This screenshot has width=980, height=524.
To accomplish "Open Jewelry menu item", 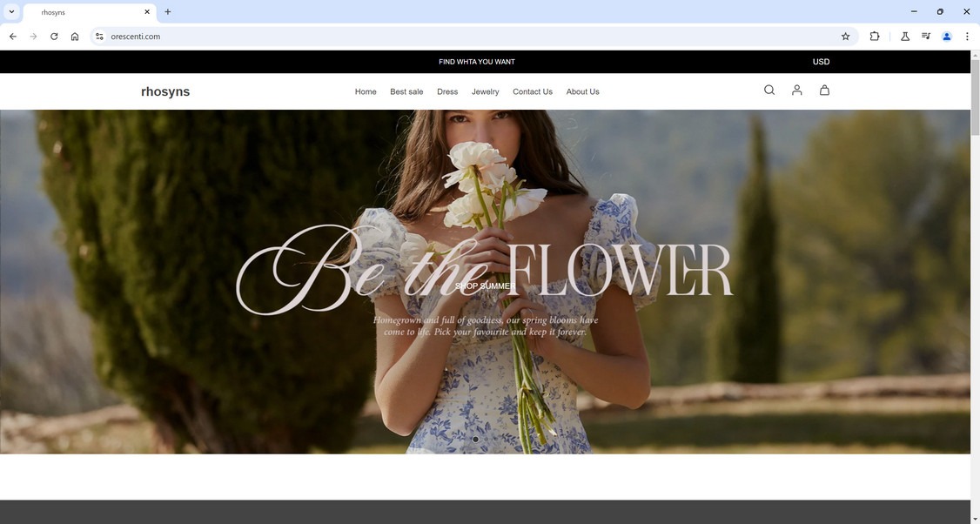I will (485, 91).
